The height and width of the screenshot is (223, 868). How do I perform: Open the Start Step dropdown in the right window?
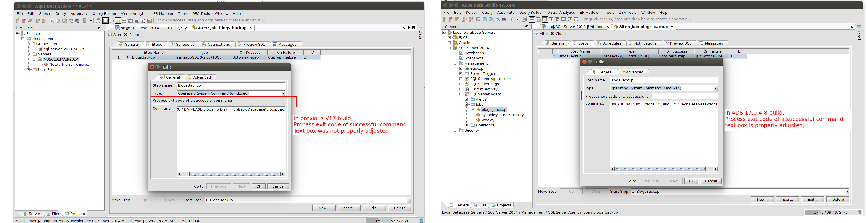point(847,192)
